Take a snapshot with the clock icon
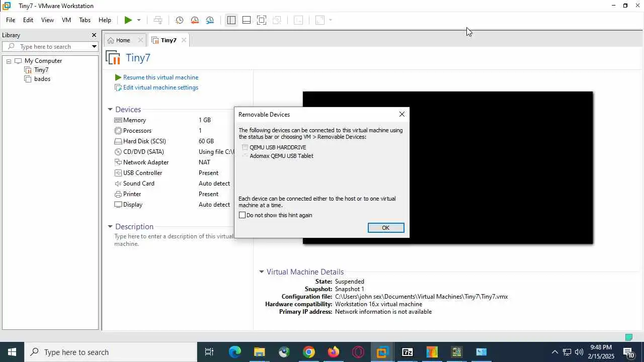Viewport: 644px width, 362px height. [179, 20]
